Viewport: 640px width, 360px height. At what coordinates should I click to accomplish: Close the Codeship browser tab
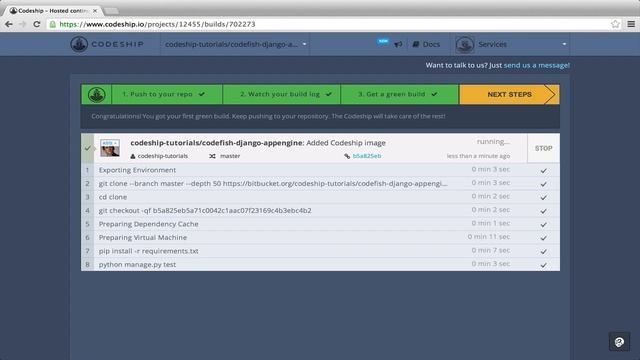(95, 11)
